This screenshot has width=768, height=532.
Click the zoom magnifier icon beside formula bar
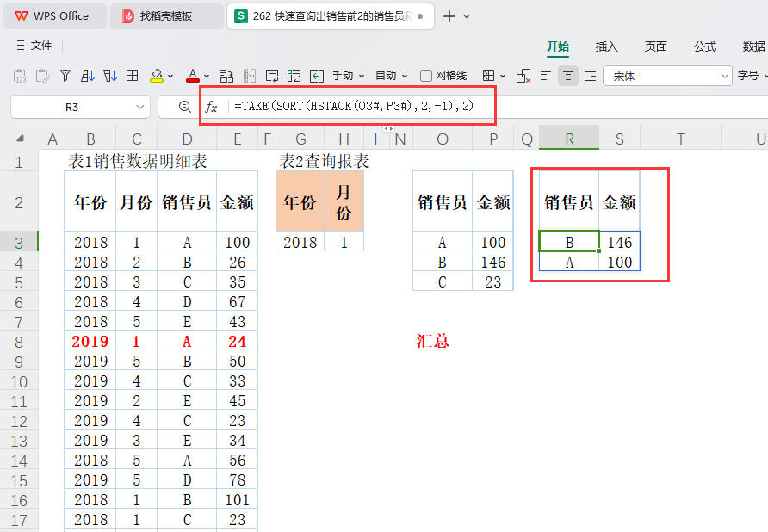(184, 107)
